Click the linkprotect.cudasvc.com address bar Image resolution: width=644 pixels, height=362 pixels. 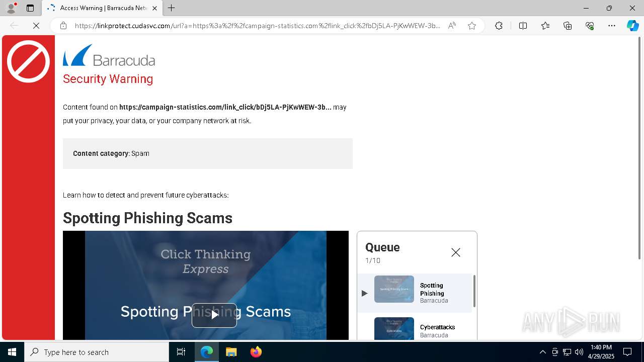coord(257,26)
